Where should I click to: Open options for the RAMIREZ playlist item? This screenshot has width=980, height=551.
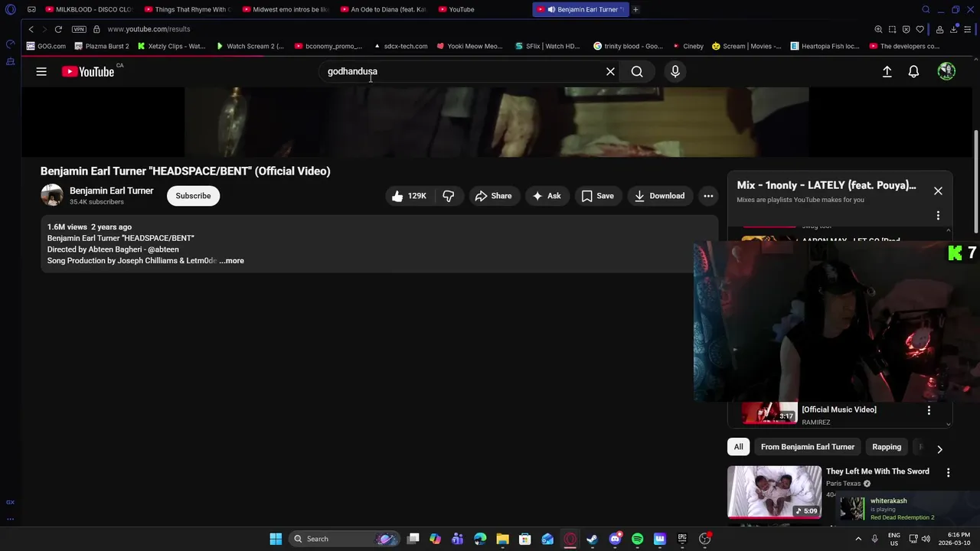929,411
